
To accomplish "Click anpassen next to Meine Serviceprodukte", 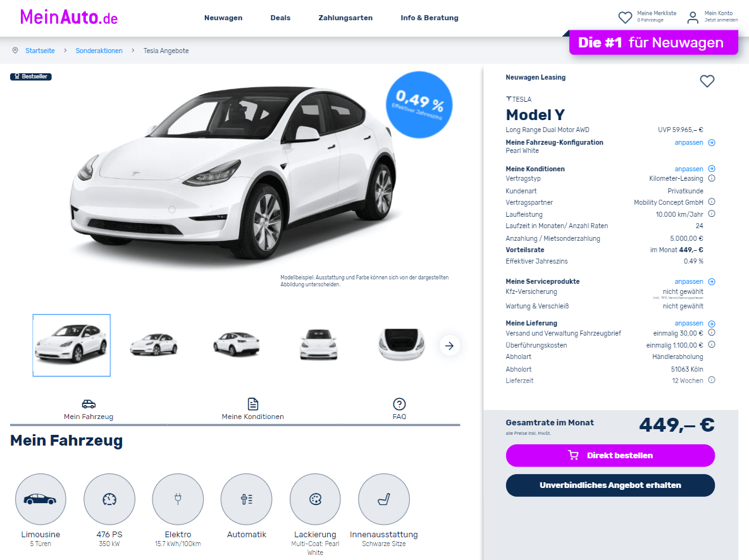I will [x=695, y=282].
